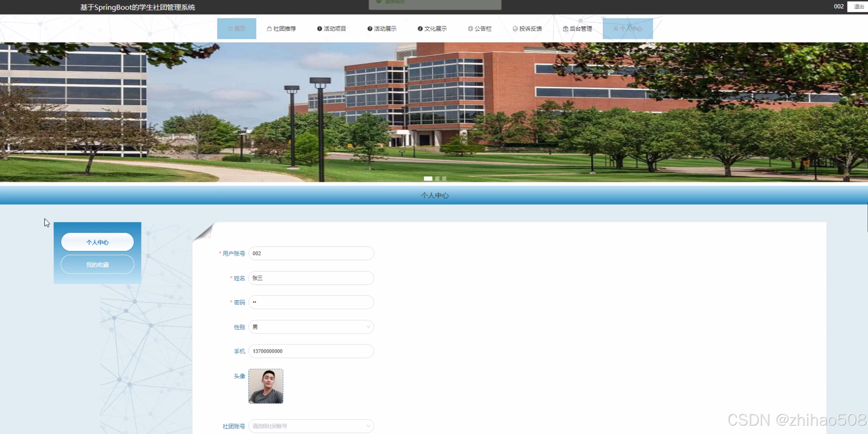Screen dimensions: 868x434
Task: Click the 姓名 name input field
Action: click(311, 278)
